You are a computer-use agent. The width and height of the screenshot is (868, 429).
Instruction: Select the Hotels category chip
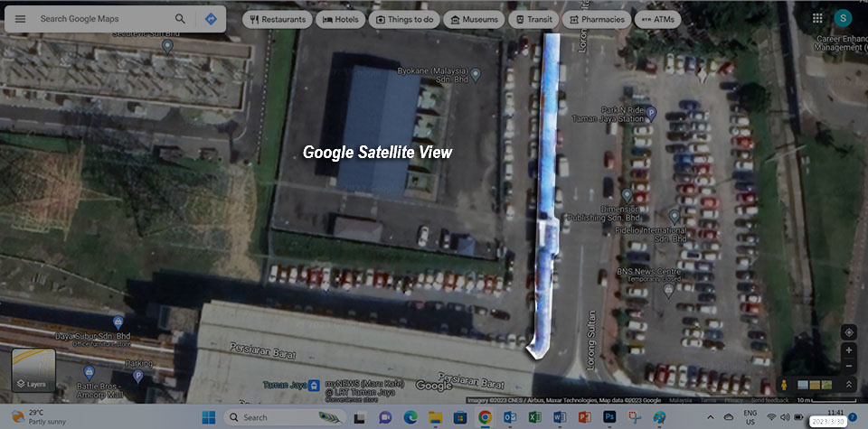point(340,19)
